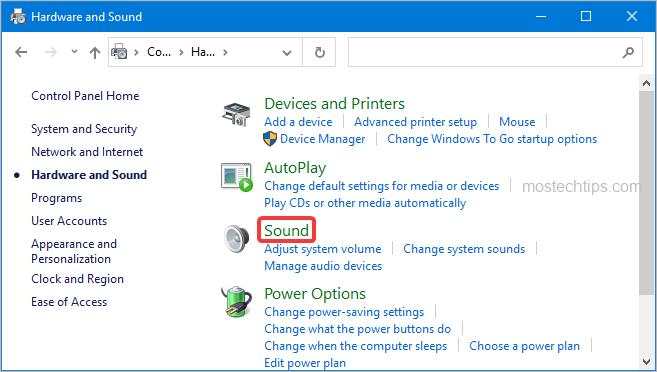The width and height of the screenshot is (657, 372).
Task: Expand the chevron after the Control Panel icon
Action: pos(136,52)
